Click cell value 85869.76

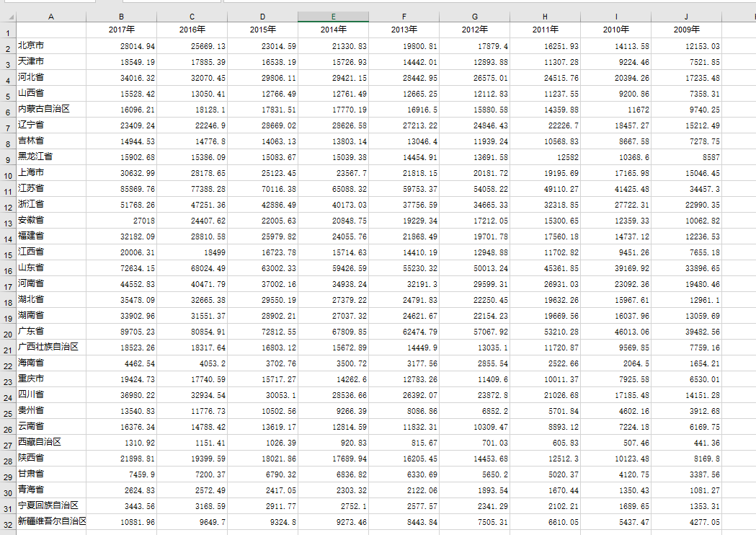[x=122, y=189]
